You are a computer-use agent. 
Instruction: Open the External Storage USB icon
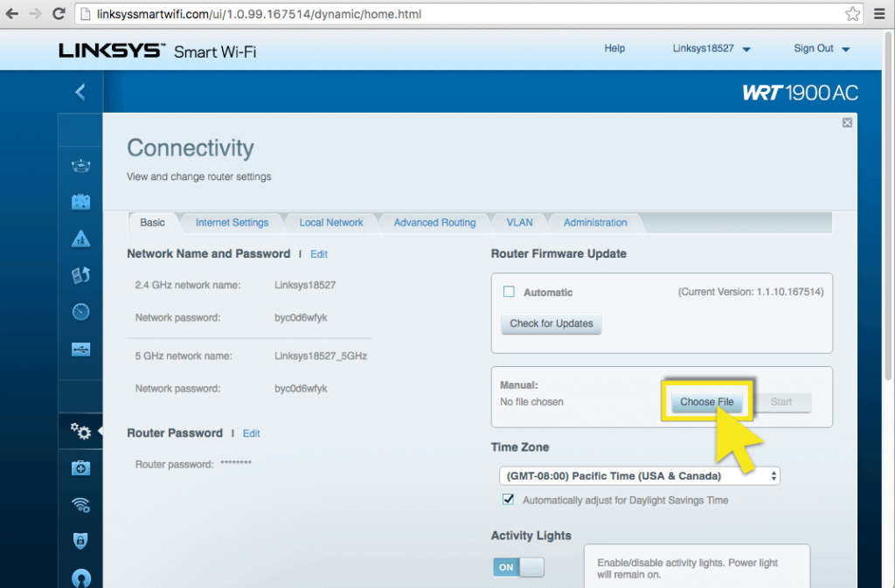80,349
